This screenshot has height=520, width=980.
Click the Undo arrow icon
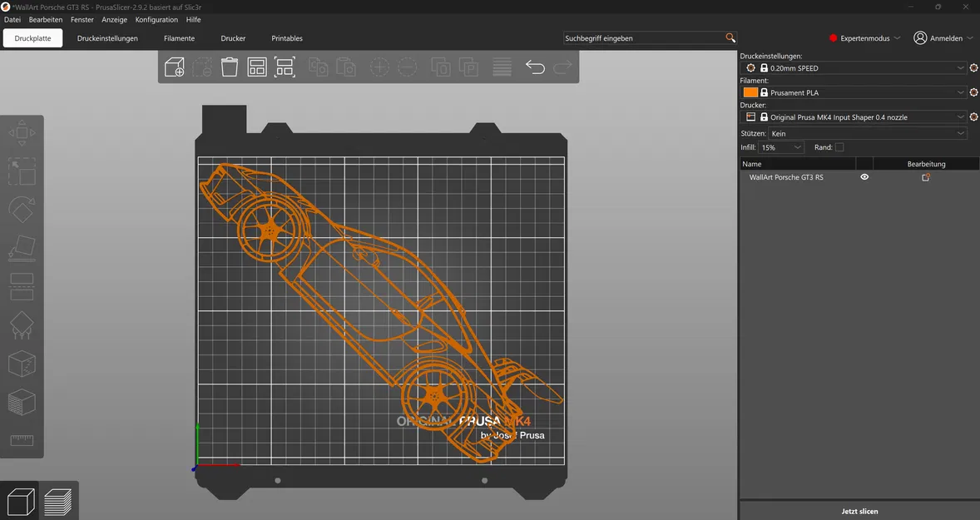click(535, 67)
